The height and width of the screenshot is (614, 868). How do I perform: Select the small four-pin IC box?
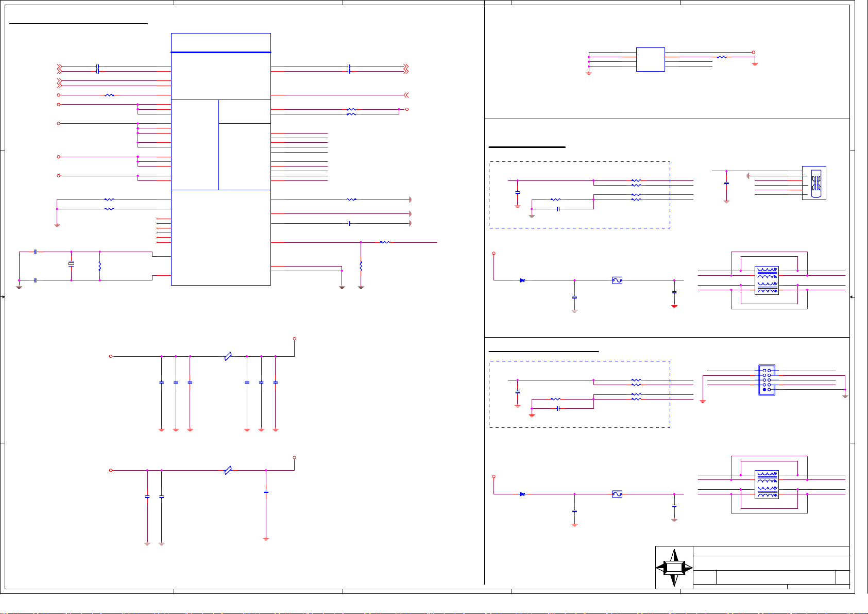[651, 59]
